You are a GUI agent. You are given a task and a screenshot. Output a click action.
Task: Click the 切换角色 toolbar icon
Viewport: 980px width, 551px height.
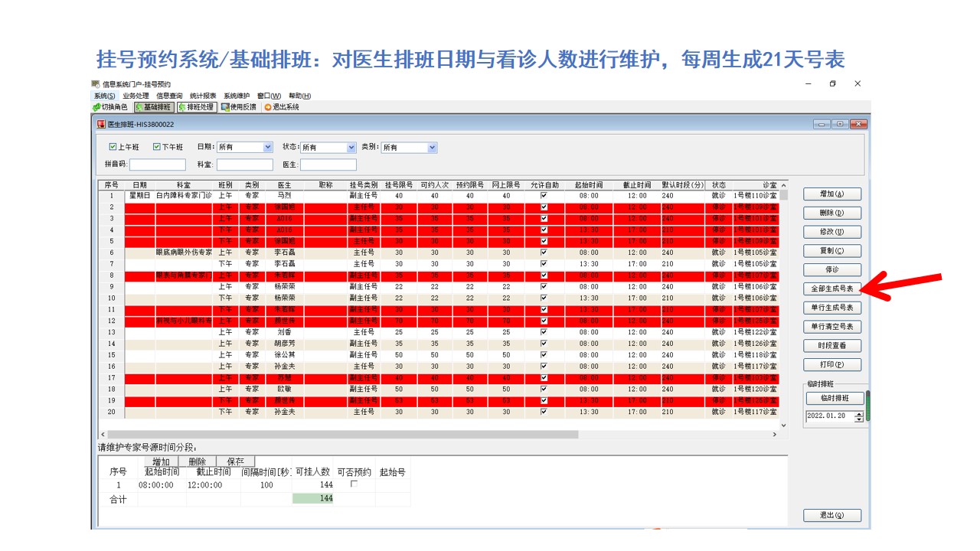click(96, 107)
